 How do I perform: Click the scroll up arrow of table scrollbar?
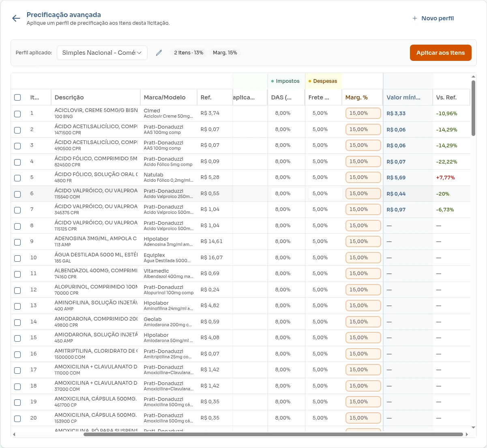(473, 76)
